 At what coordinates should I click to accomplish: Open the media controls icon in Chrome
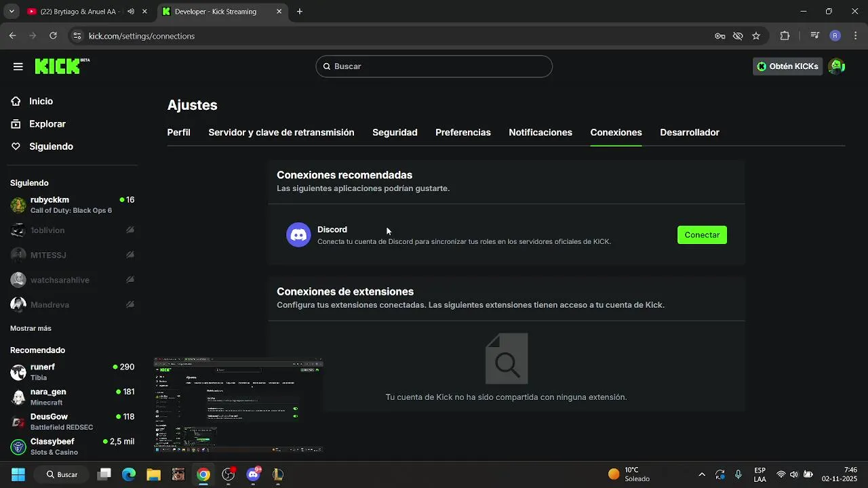point(815,36)
